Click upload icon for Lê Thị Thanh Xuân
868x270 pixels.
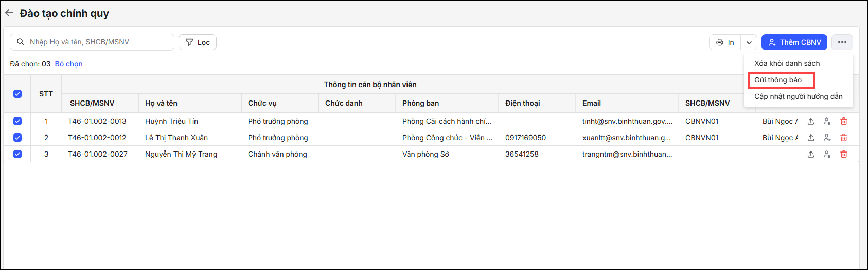811,138
